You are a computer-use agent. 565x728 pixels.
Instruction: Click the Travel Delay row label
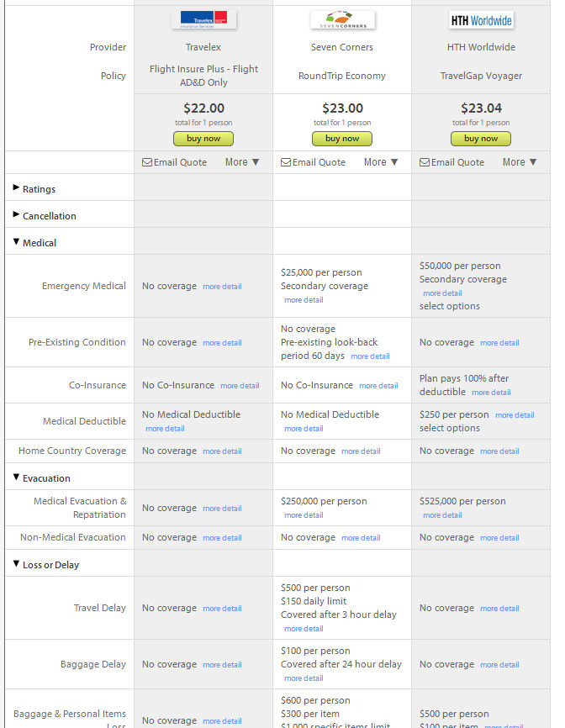[x=100, y=608]
